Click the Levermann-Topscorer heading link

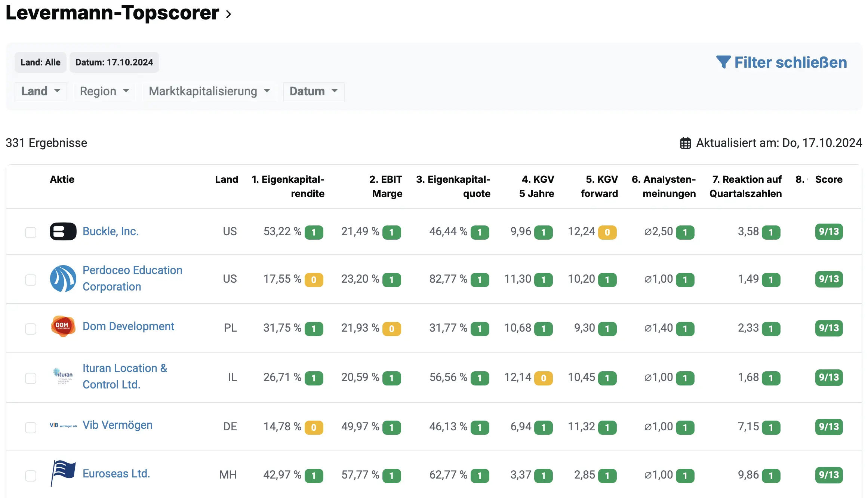113,13
